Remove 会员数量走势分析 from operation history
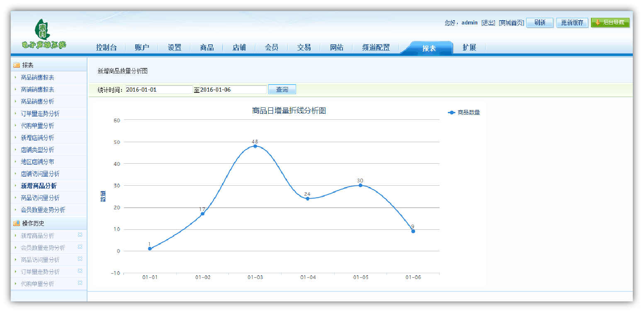The image size is (644, 313). [x=80, y=247]
